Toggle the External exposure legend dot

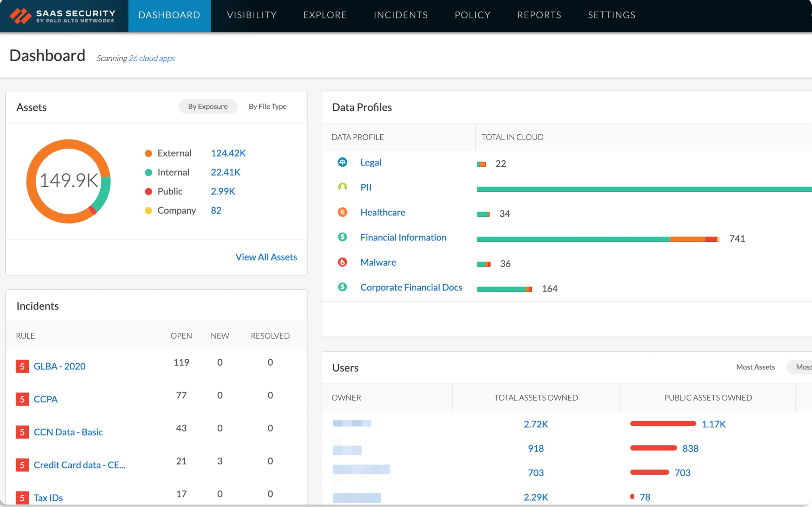pyautogui.click(x=149, y=153)
